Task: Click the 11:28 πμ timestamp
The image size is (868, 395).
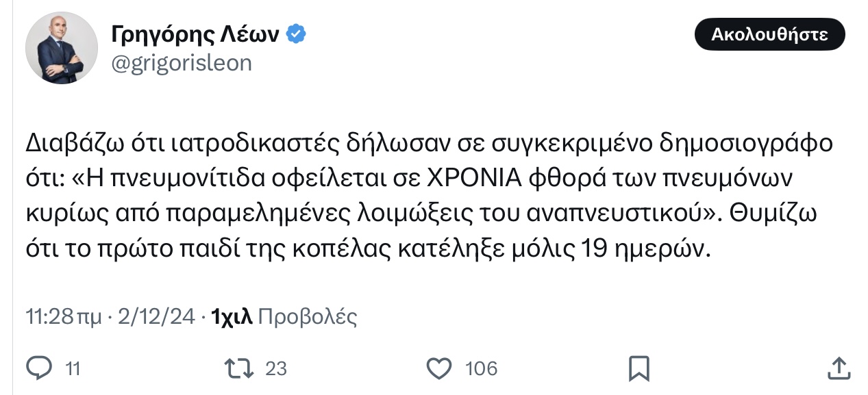Action: pyautogui.click(x=63, y=317)
